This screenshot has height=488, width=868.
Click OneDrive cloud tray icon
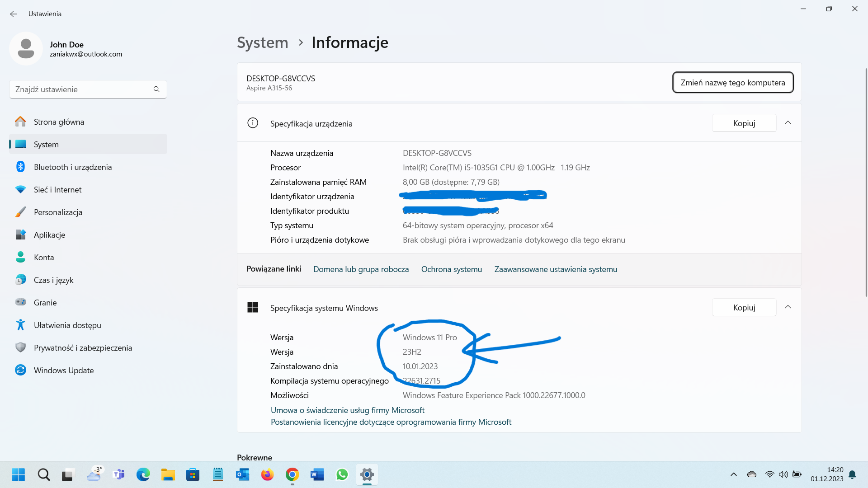pyautogui.click(x=752, y=474)
